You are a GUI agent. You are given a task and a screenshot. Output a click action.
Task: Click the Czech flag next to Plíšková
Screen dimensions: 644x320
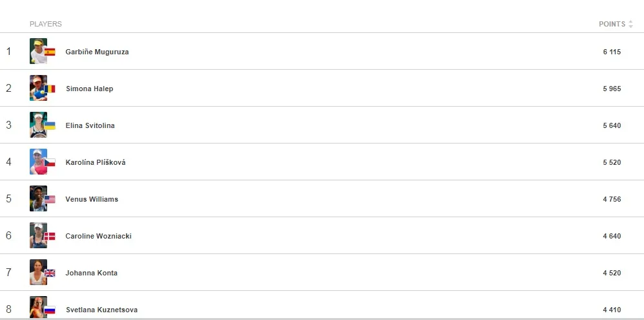(x=50, y=162)
